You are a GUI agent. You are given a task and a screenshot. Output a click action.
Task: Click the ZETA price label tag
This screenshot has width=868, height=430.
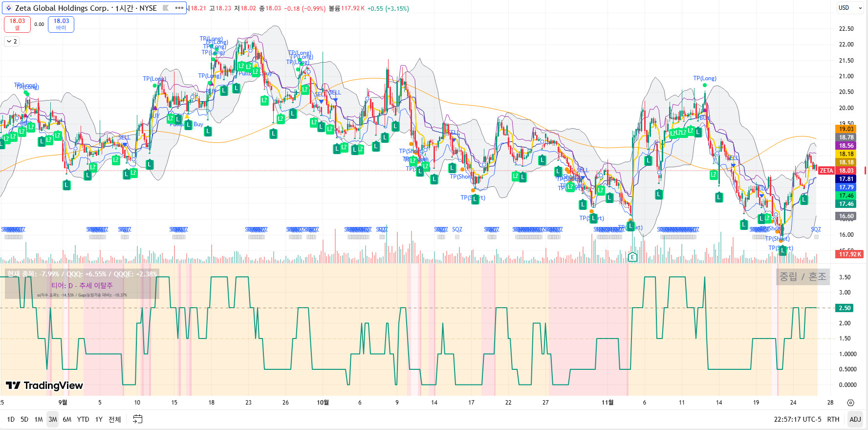[x=826, y=171]
